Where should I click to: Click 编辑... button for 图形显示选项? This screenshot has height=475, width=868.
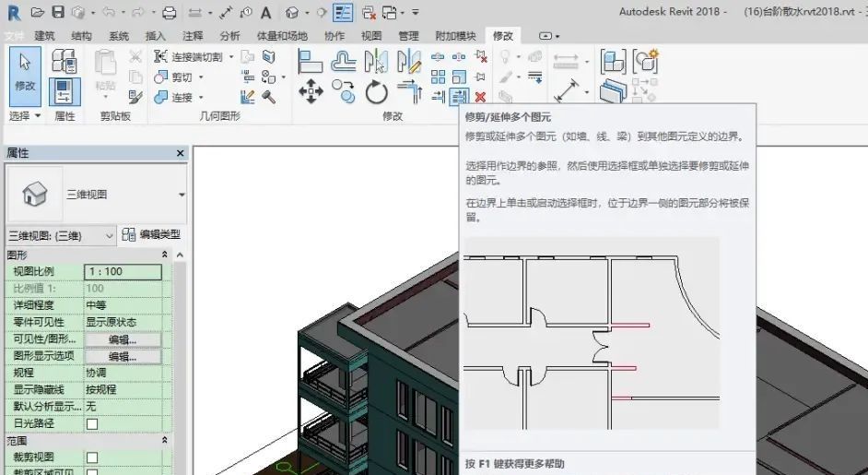[123, 356]
